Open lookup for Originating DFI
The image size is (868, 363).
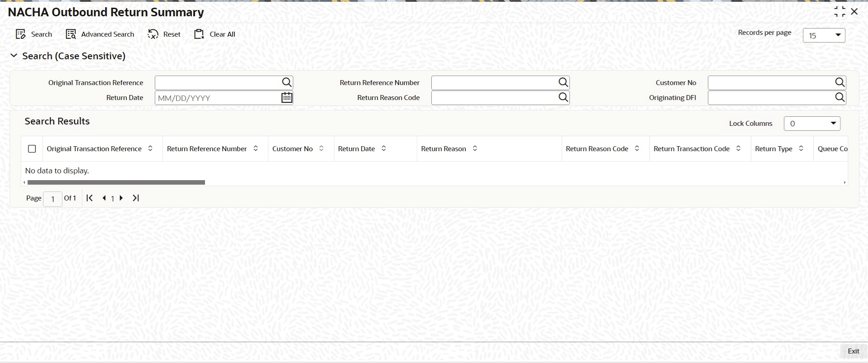[840, 97]
